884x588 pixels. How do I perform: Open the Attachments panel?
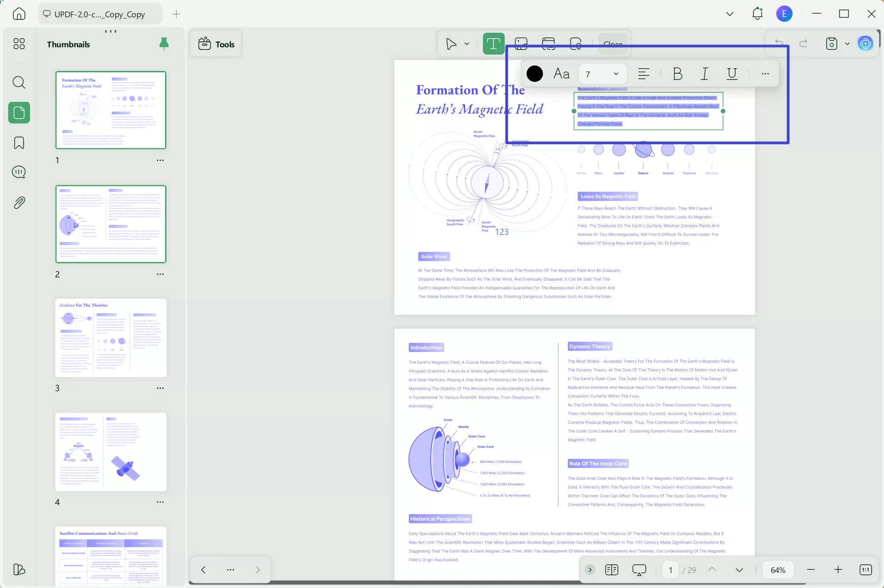point(19,202)
